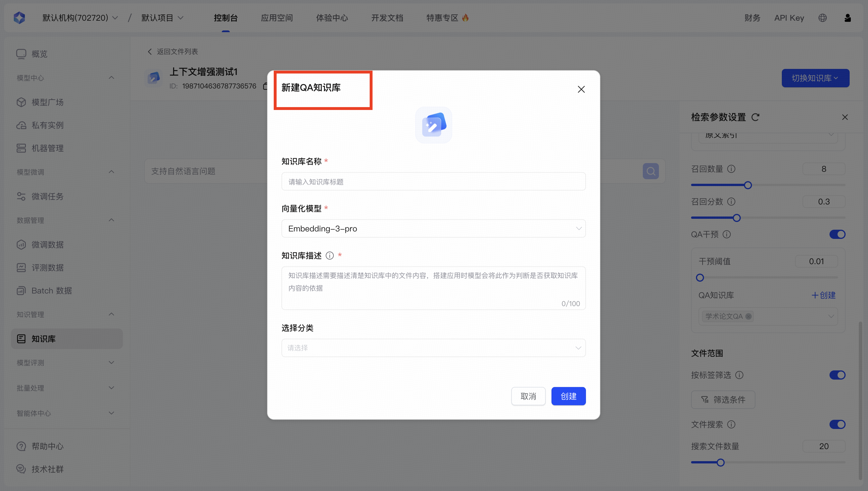Screen dimensions: 868x491
Task: Expand the 选择分类 dropdown
Action: (x=433, y=348)
